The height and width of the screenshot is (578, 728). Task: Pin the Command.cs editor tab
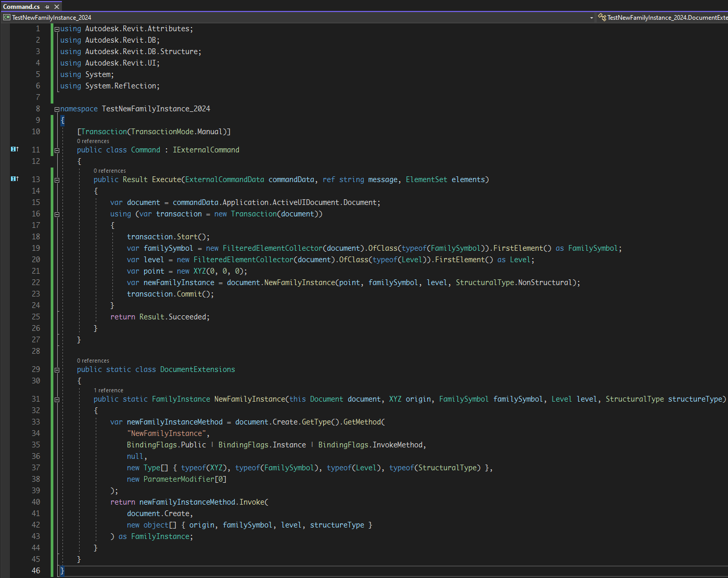coord(46,7)
